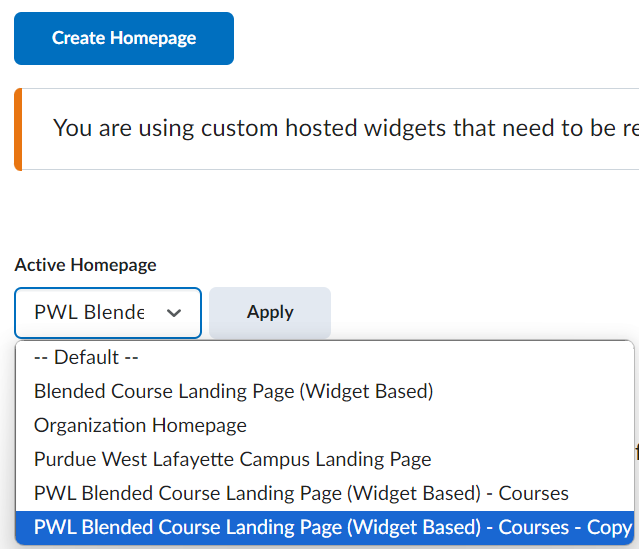639x549 pixels.
Task: Click the Active Homepage combo box showing PWL Blende
Action: 108,313
